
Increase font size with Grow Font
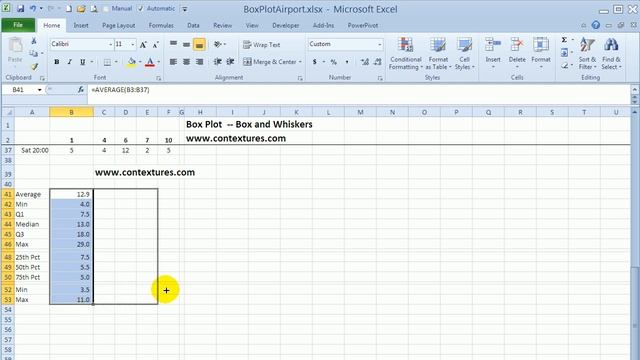coord(143,44)
